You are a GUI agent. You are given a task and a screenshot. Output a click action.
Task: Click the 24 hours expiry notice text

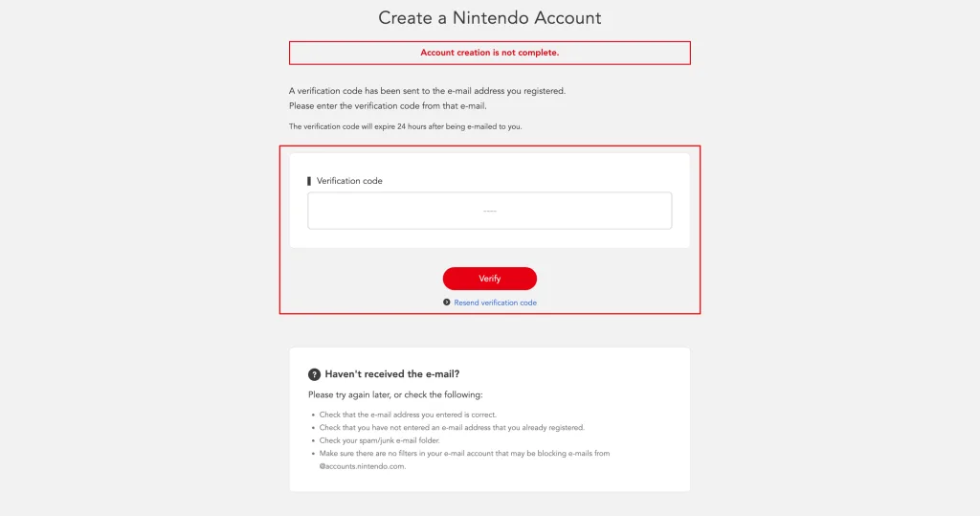pyautogui.click(x=405, y=126)
